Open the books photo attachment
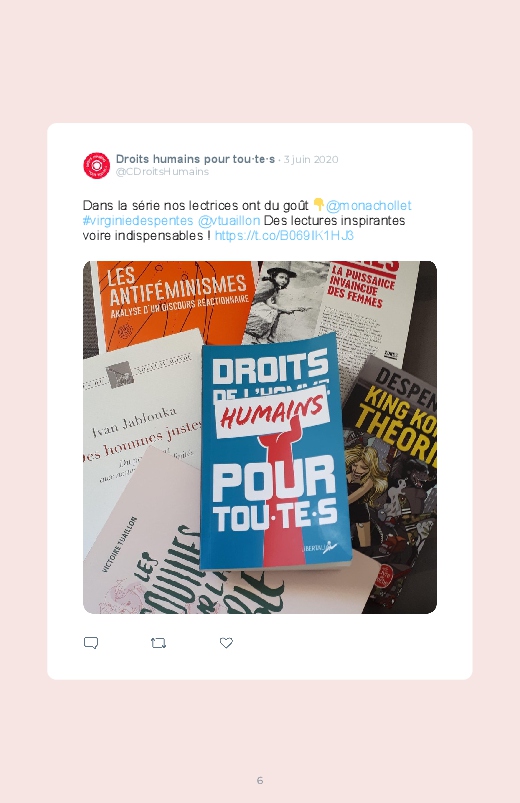This screenshot has width=520, height=803. pyautogui.click(x=260, y=437)
